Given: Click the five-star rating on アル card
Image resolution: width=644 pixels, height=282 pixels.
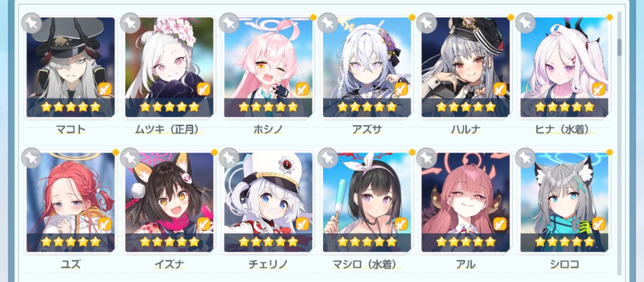Looking at the screenshot, I should point(465,242).
